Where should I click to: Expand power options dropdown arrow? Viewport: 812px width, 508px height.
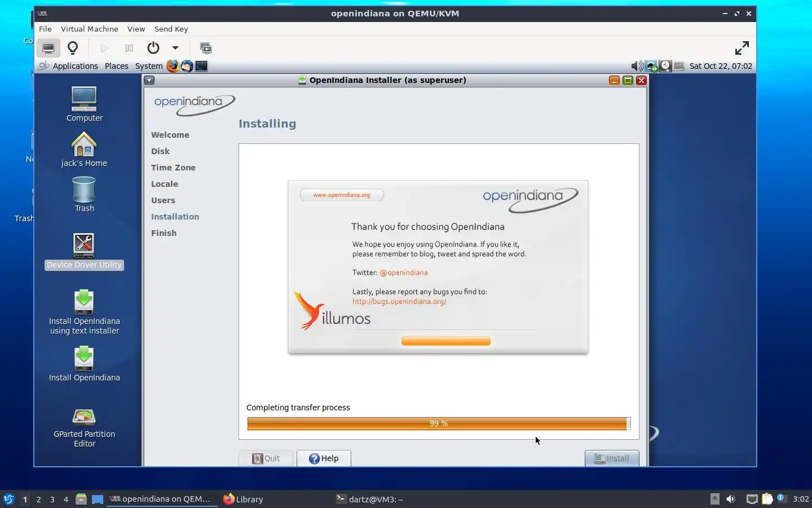[x=175, y=48]
